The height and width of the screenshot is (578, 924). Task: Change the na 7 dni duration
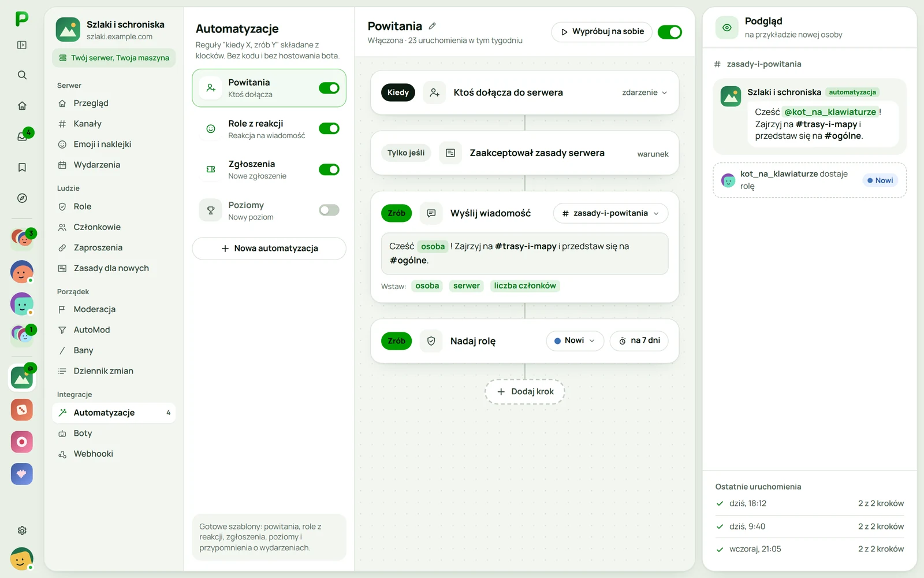(639, 340)
